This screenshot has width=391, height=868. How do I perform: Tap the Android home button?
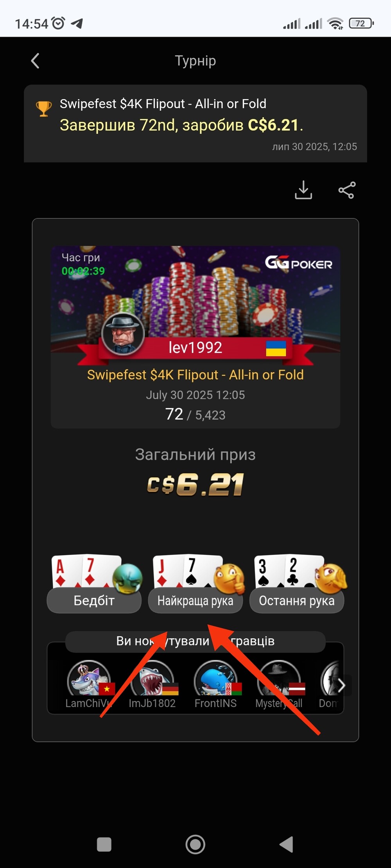195,845
